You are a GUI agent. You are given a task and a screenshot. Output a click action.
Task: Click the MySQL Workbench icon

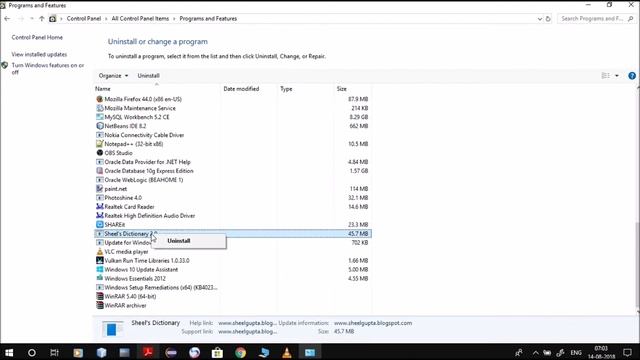click(100, 117)
